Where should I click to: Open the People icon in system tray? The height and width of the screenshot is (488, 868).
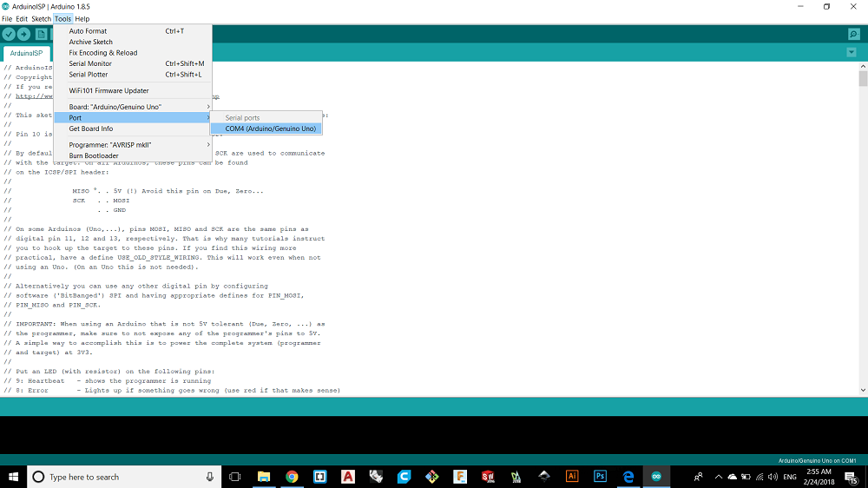coord(699,477)
